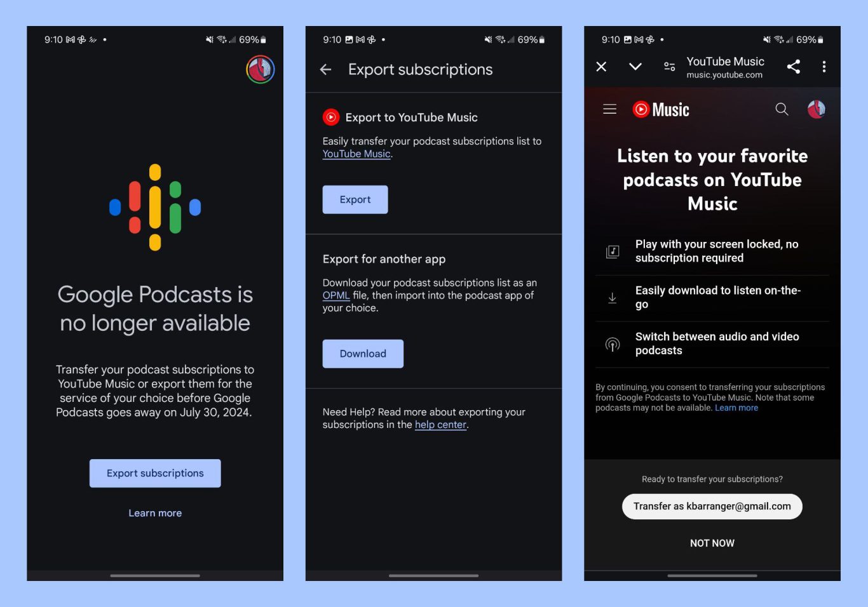Tap Gmail notification icon on YouTube Music screen
Screen dimensions: 868x607
coord(639,39)
